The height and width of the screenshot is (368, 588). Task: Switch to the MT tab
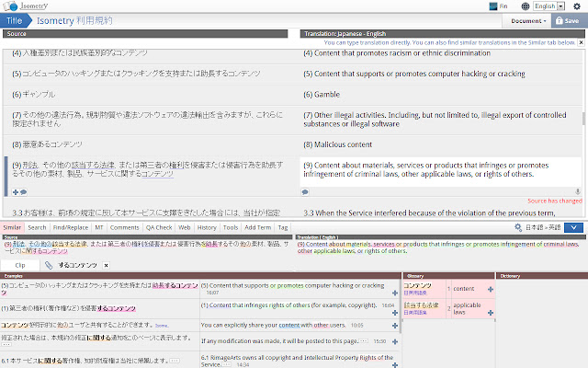[x=99, y=227]
